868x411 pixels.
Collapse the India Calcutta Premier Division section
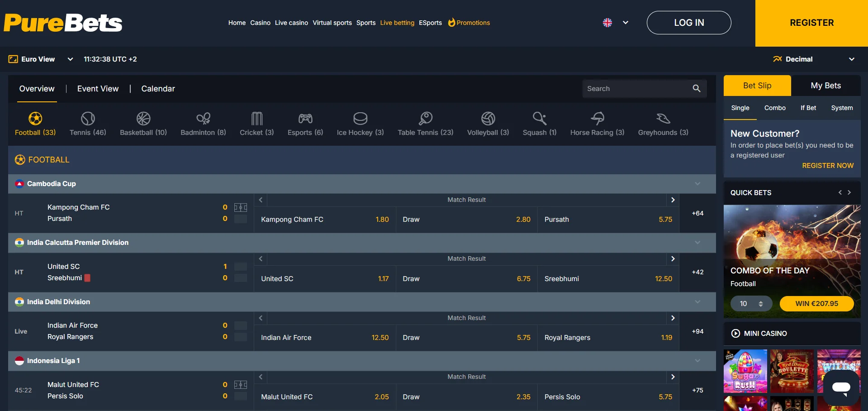[697, 243]
